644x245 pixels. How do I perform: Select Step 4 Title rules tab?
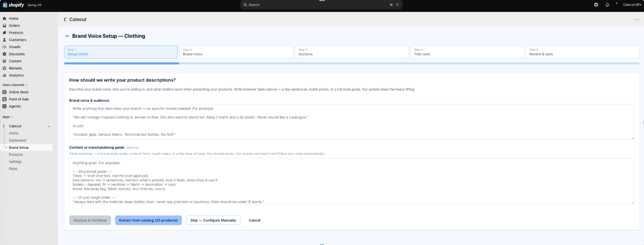[x=467, y=52]
